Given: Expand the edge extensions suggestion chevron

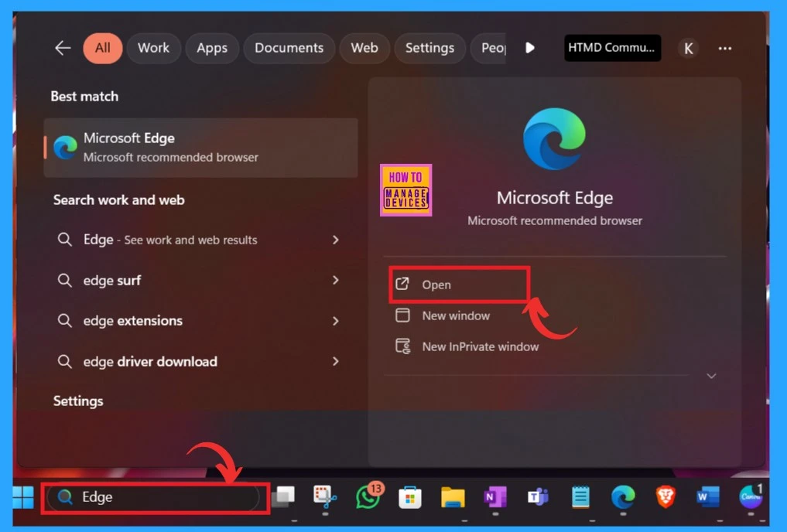Looking at the screenshot, I should click(335, 321).
